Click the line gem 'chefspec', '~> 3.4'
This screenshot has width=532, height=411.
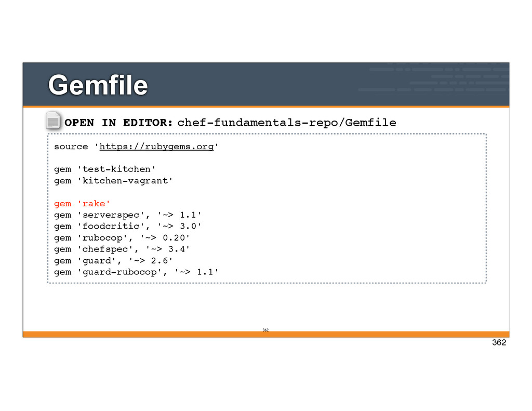click(122, 249)
